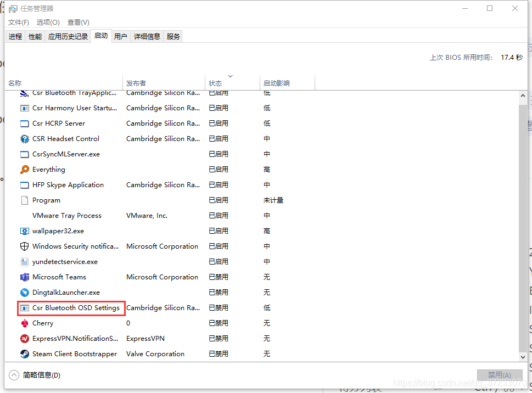
Task: Click the Steam Client Bootstrapper icon
Action: 24,354
